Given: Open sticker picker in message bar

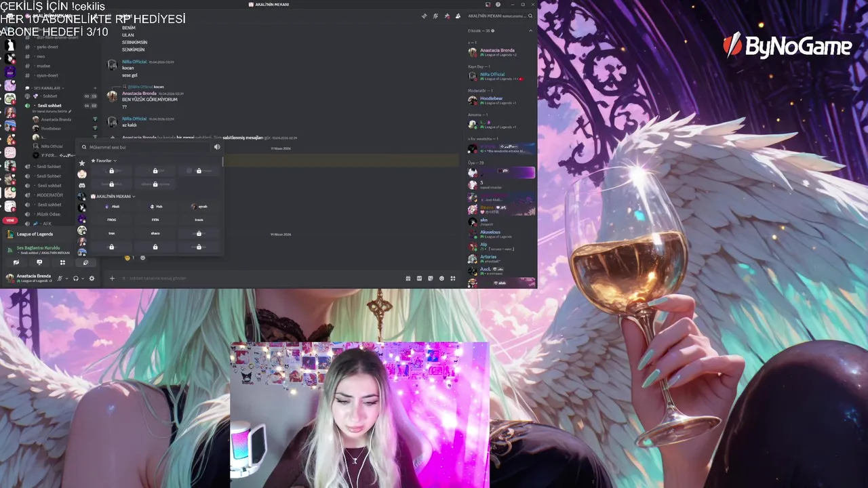Looking at the screenshot, I should (x=431, y=278).
